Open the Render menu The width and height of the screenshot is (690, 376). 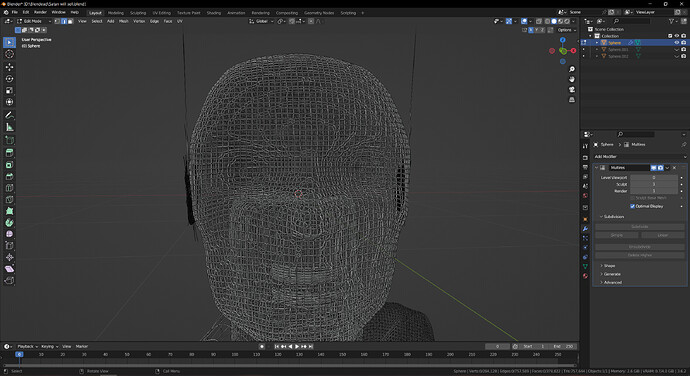click(x=40, y=12)
